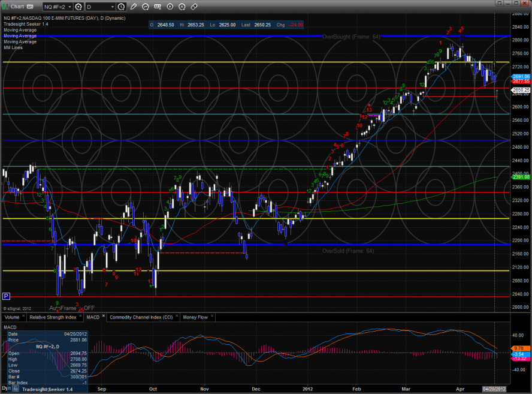
Task: Click the interval clock icon
Action: tap(122, 7)
